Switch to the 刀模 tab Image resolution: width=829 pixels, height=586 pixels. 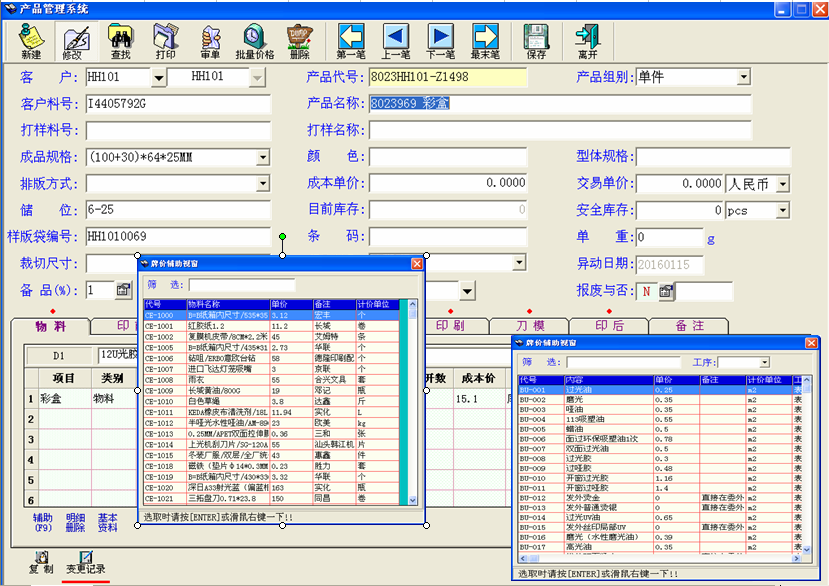[x=530, y=326]
